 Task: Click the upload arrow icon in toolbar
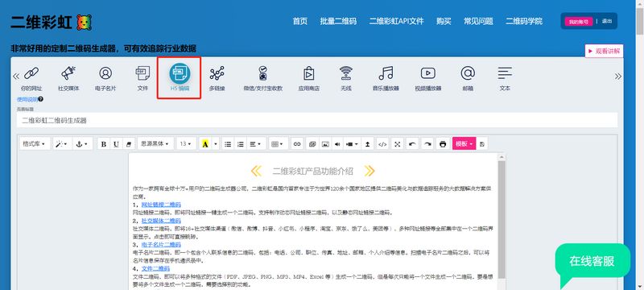368,143
